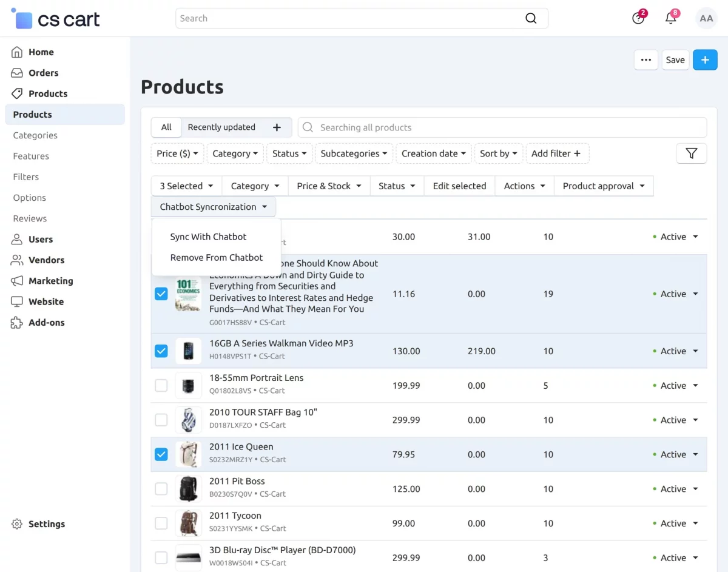Open the help icon with red badge

(638, 18)
